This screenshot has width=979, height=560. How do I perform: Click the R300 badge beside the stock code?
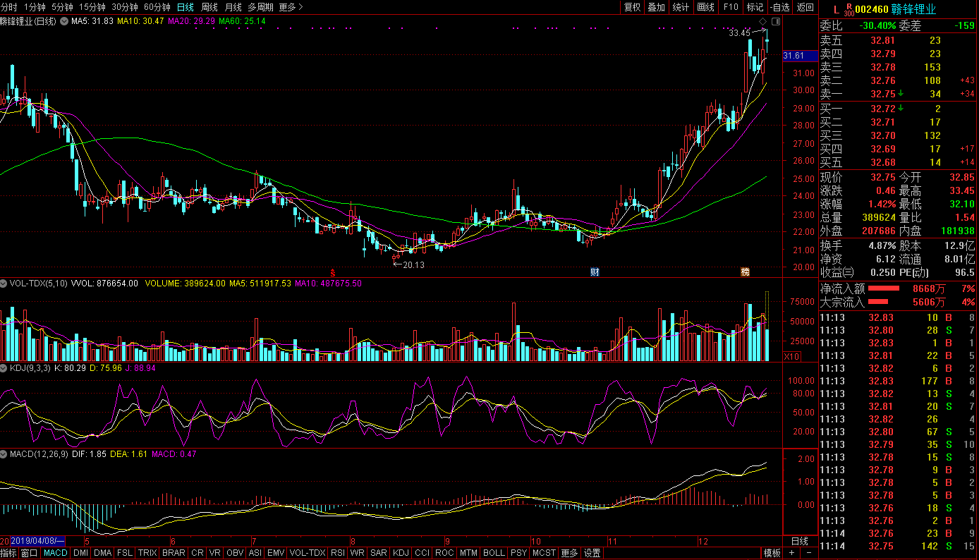pos(849,9)
